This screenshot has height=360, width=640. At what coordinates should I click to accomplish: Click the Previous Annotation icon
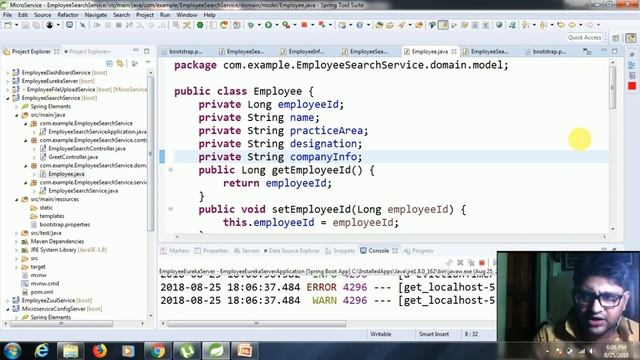543,25
